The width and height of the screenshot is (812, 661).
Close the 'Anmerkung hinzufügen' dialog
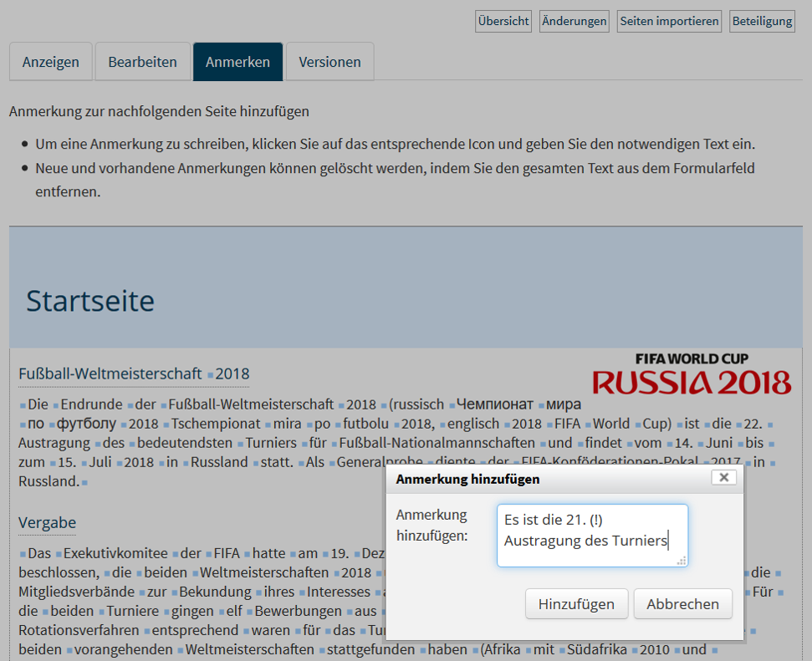pos(723,477)
